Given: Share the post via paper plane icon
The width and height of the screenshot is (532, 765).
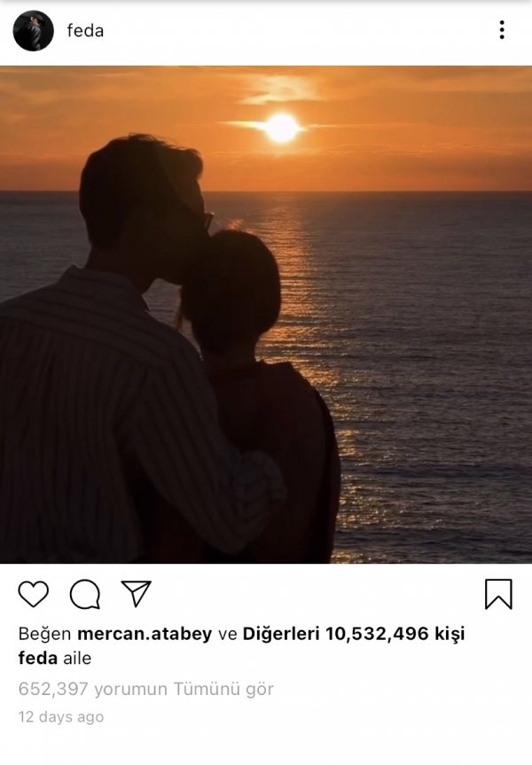Looking at the screenshot, I should (136, 594).
